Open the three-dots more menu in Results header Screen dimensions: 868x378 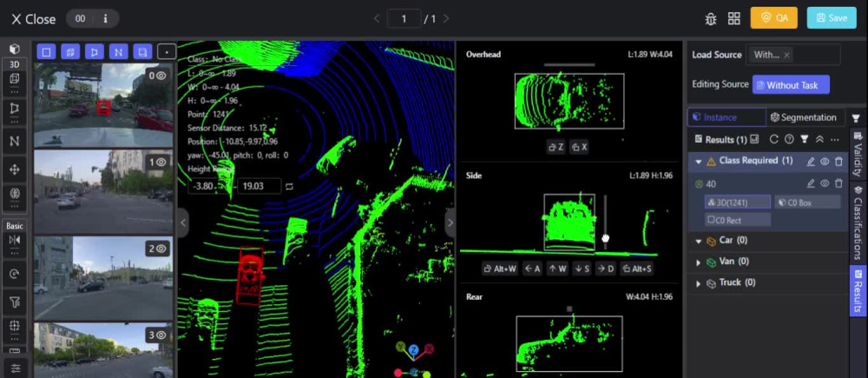click(x=835, y=140)
